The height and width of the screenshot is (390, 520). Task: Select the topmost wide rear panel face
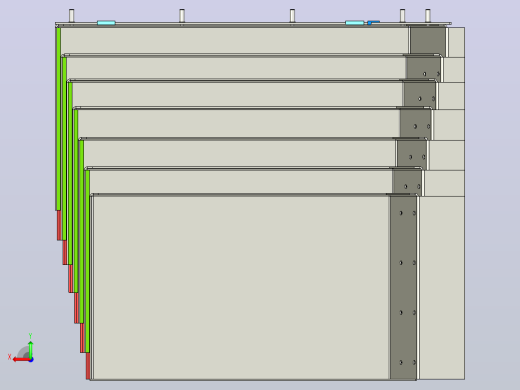235,40
